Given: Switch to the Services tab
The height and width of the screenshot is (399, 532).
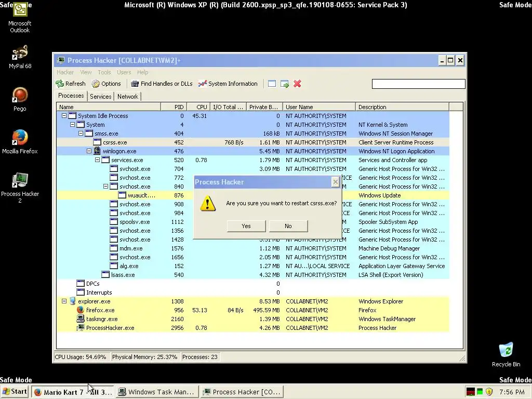Looking at the screenshot, I should [x=100, y=97].
